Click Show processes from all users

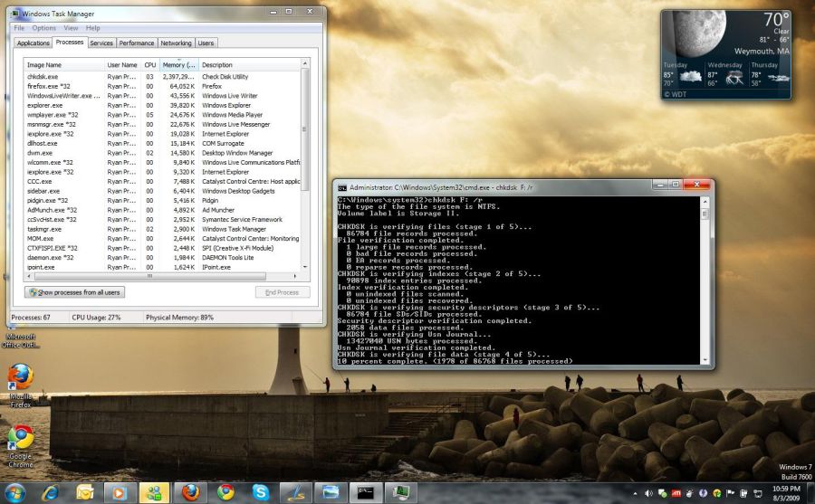click(x=74, y=292)
